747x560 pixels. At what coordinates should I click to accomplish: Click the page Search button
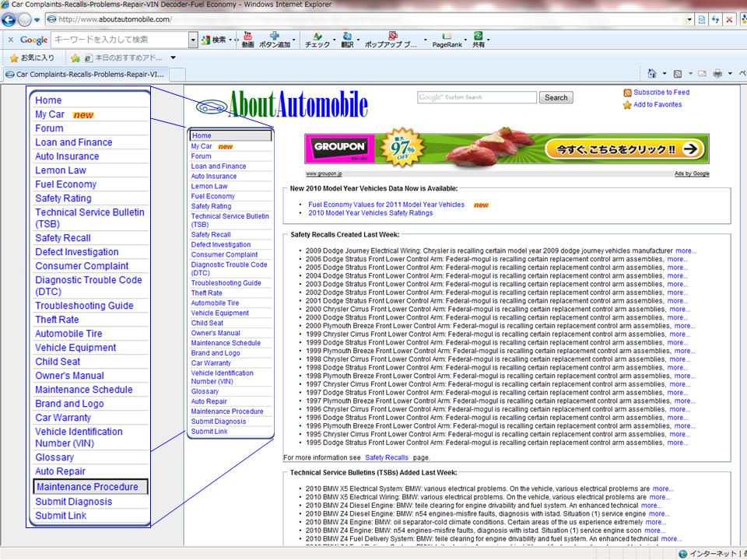(x=556, y=98)
